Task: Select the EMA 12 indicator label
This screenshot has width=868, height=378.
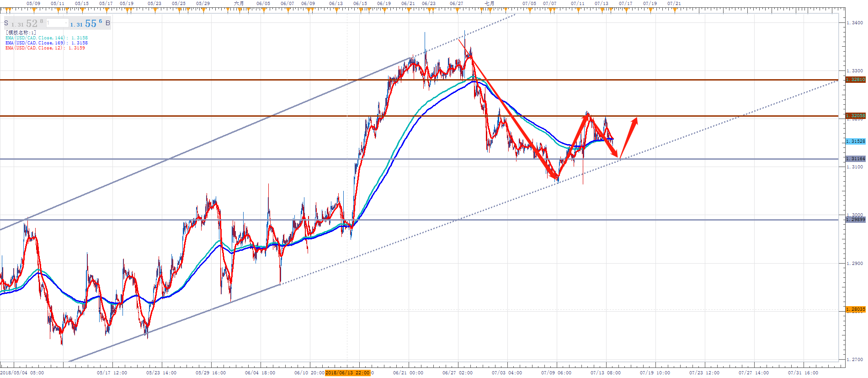Action: tap(45, 48)
